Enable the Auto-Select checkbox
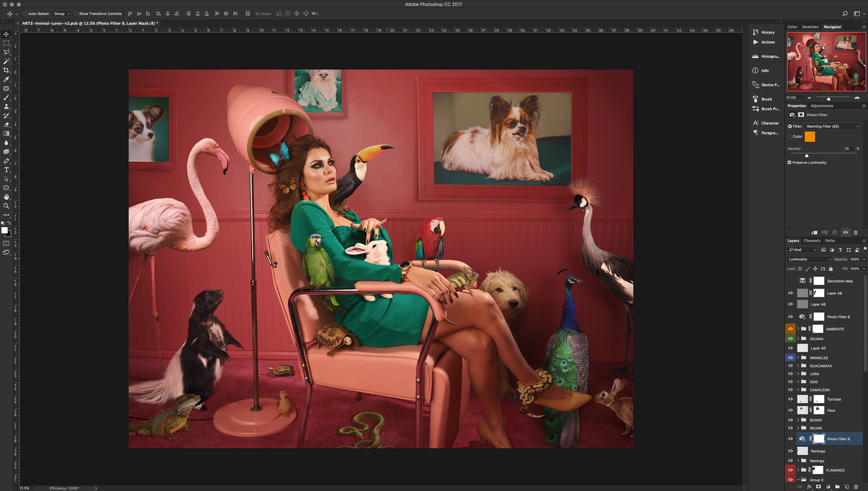The width and height of the screenshot is (868, 491). tap(25, 14)
